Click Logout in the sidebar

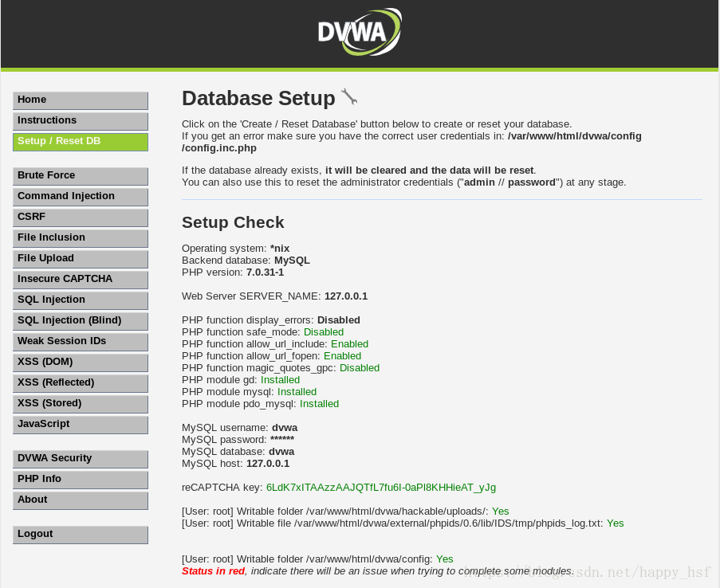(x=81, y=535)
